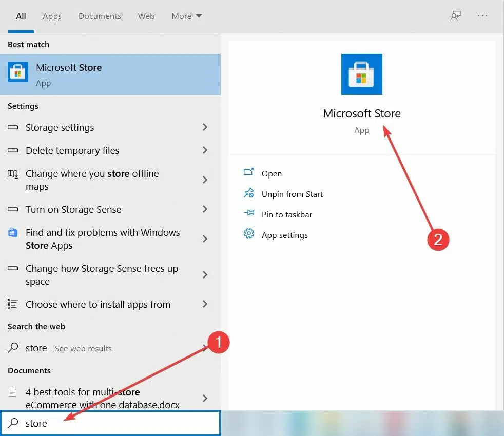Click App settings text
This screenshot has width=504, height=436.
point(284,235)
